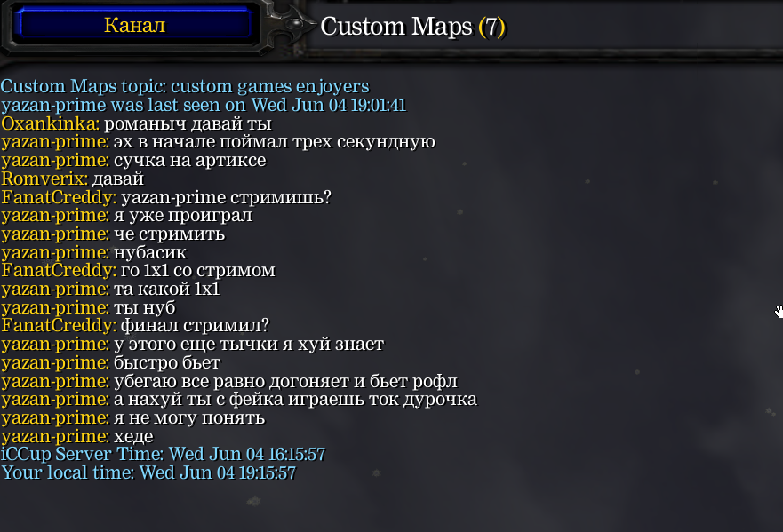Click the ornate arrow emblem beside Custom Maps
This screenshot has width=783, height=532.
(292, 25)
